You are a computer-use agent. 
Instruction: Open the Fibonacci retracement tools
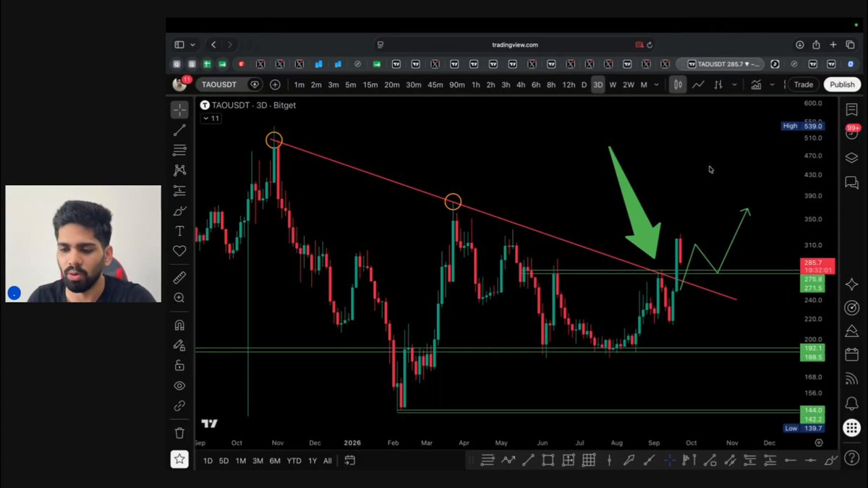(179, 150)
